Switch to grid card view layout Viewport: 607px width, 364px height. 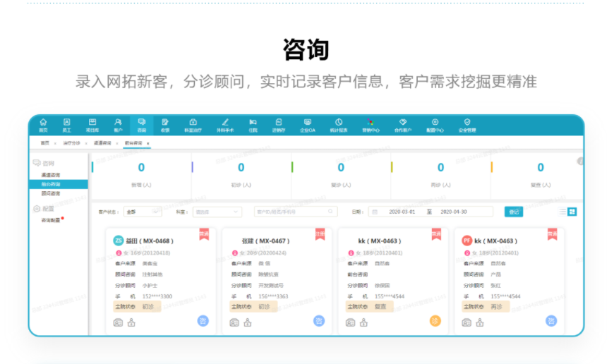[x=572, y=212]
